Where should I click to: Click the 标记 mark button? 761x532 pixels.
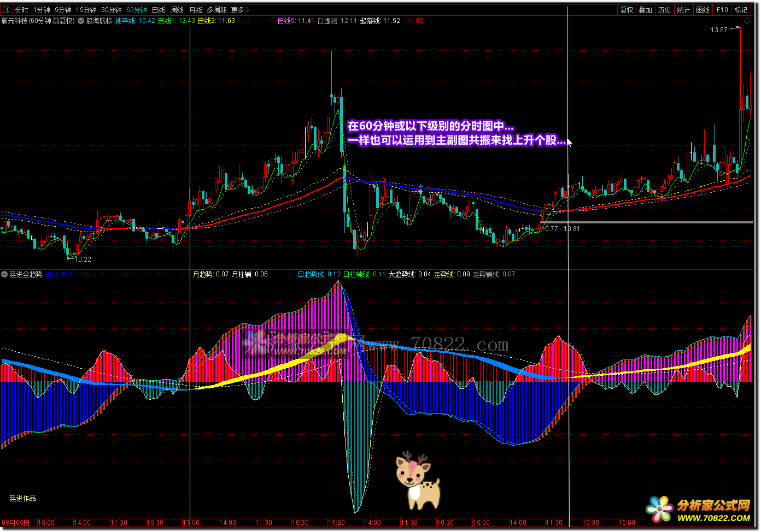[741, 10]
